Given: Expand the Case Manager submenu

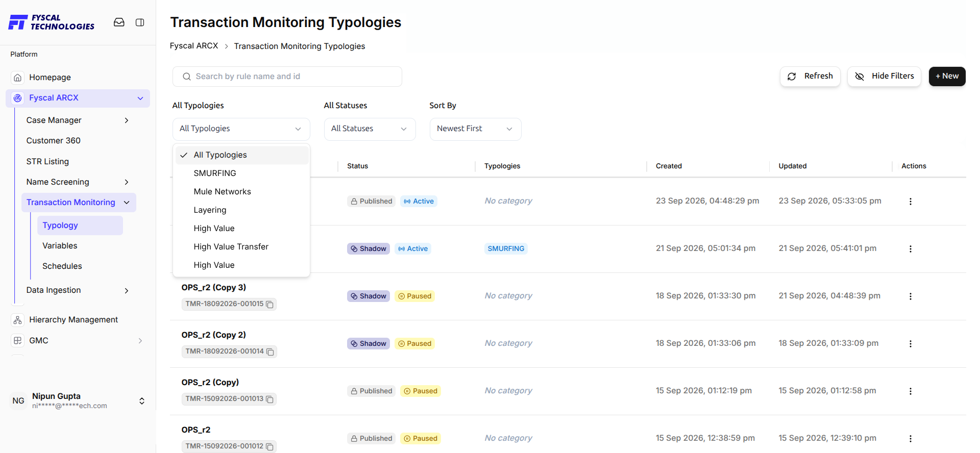Looking at the screenshot, I should (x=127, y=120).
